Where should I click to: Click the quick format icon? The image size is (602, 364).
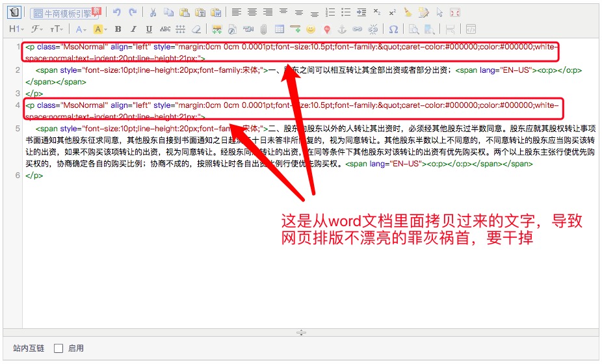(424, 12)
